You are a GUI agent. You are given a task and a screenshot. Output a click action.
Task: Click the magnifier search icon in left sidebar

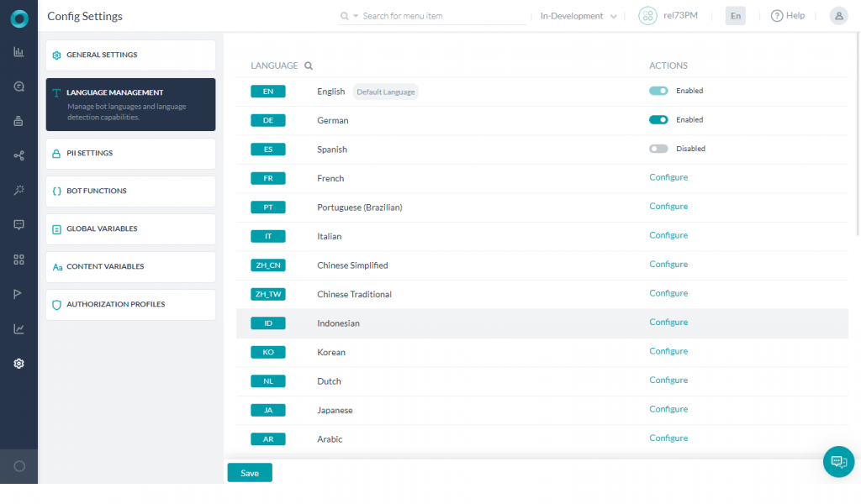pos(18,86)
